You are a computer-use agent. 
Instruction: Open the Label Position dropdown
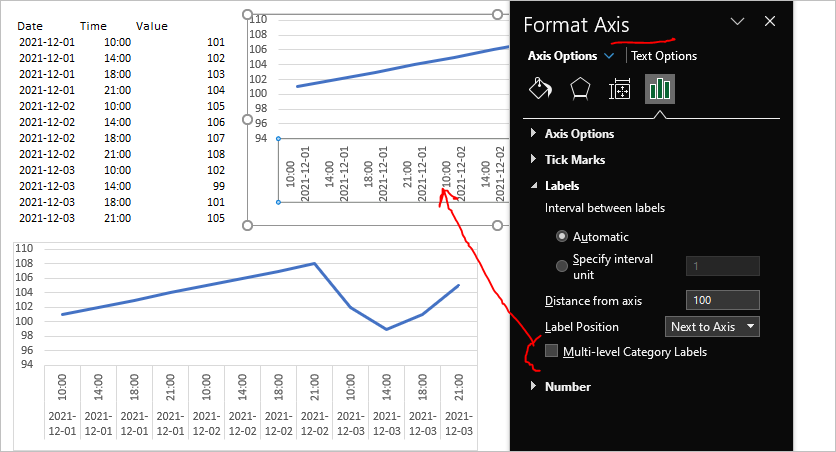coord(712,327)
